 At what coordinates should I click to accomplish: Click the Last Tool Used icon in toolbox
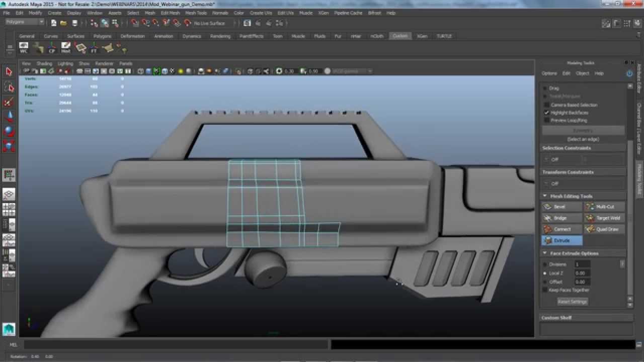[x=9, y=175]
